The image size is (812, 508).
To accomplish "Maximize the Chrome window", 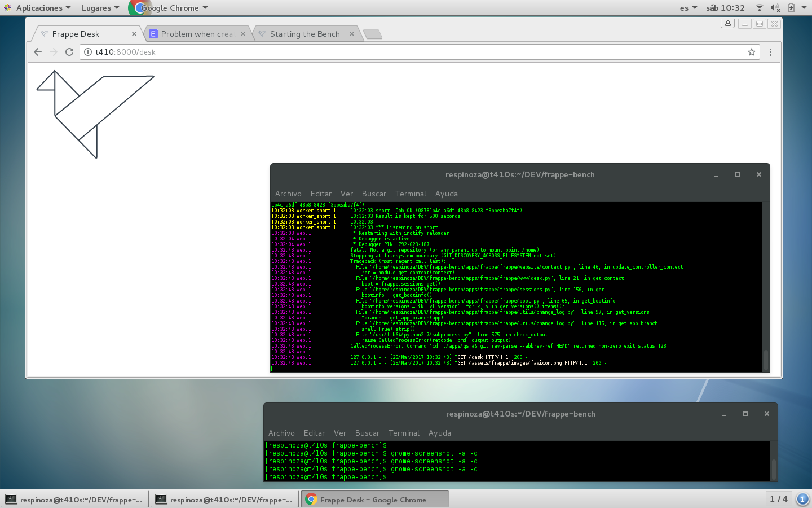I will pos(760,24).
